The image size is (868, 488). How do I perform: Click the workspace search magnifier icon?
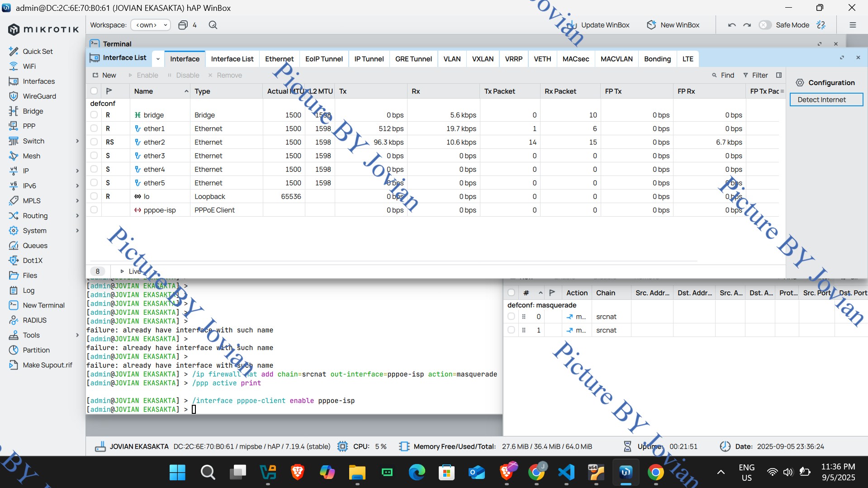pyautogui.click(x=213, y=25)
